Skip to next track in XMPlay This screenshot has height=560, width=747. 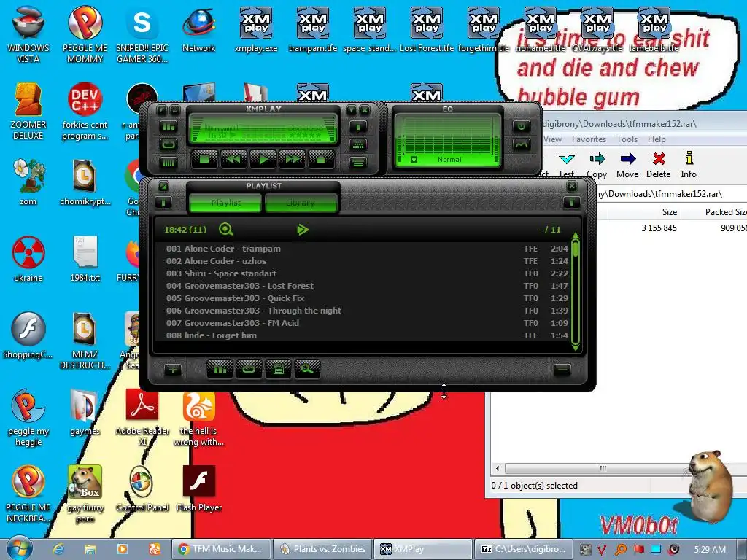[x=292, y=160]
